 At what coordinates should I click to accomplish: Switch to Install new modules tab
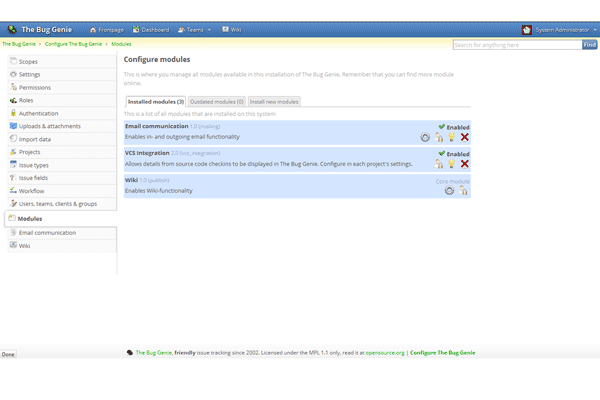click(274, 101)
